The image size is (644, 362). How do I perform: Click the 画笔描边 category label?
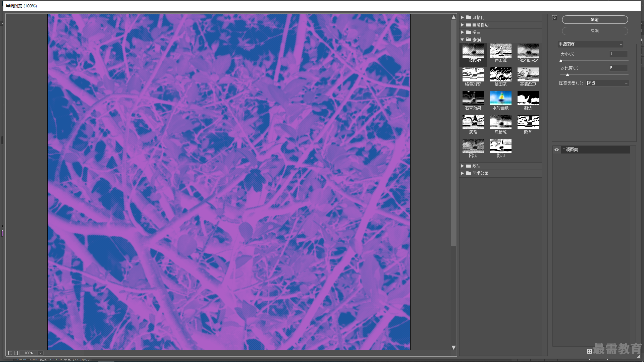tap(480, 25)
